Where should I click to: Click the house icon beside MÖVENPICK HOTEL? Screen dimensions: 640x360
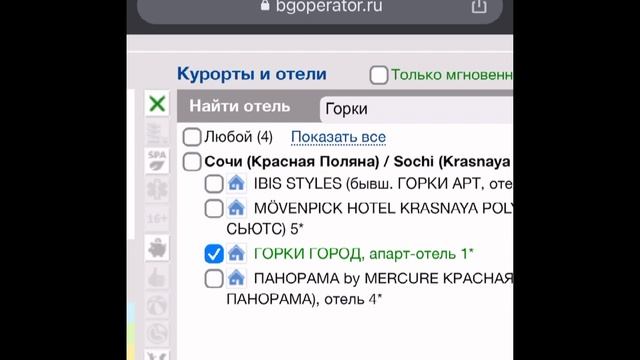(236, 208)
